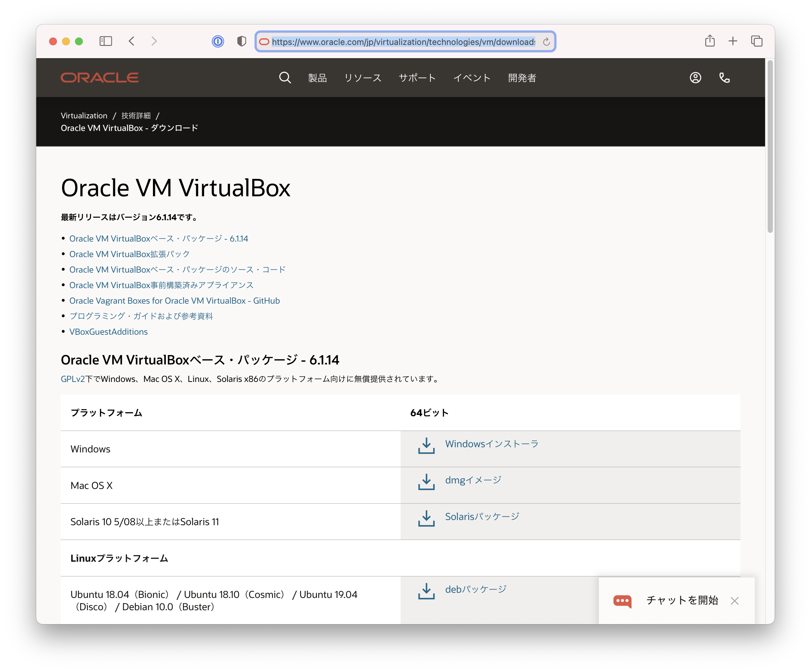Click the GPLv2 license link

pos(72,379)
